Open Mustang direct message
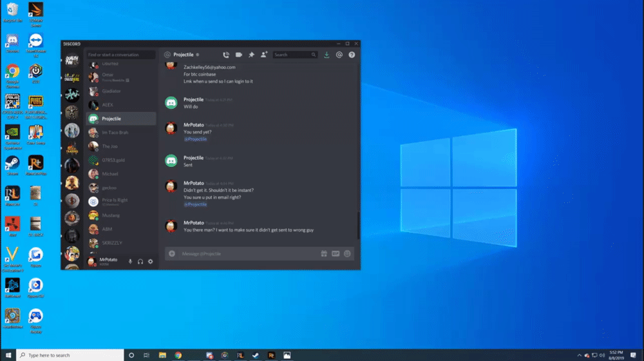The height and width of the screenshot is (361, 644). (x=121, y=215)
